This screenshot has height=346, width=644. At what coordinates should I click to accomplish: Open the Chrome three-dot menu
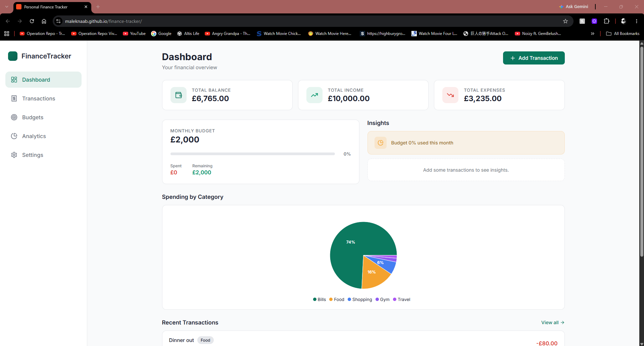pos(637,21)
